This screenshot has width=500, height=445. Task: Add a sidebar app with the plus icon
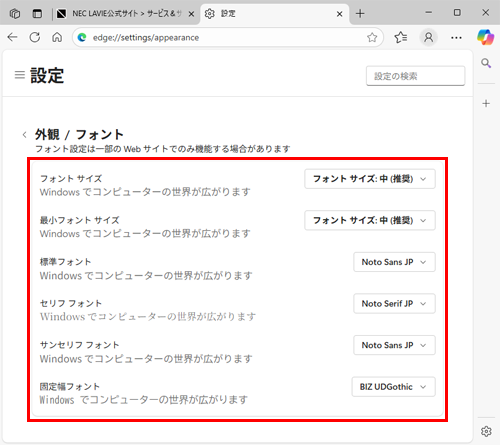[x=486, y=103]
